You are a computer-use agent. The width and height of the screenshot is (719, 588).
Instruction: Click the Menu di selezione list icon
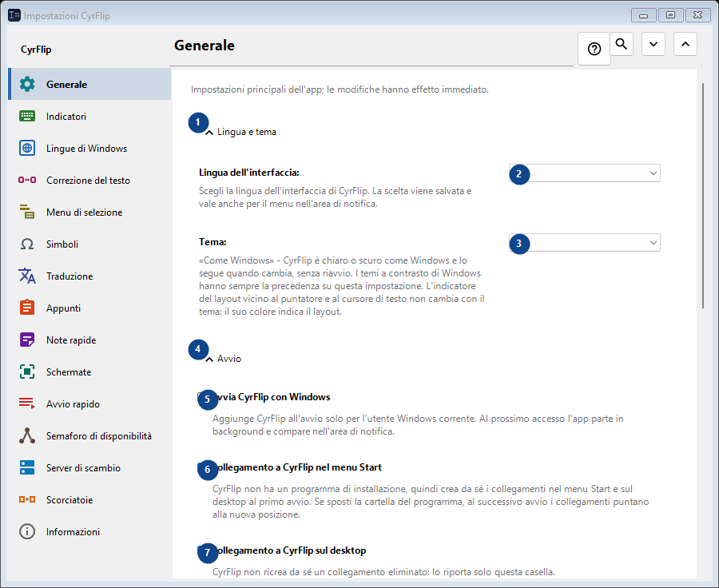pyautogui.click(x=27, y=212)
